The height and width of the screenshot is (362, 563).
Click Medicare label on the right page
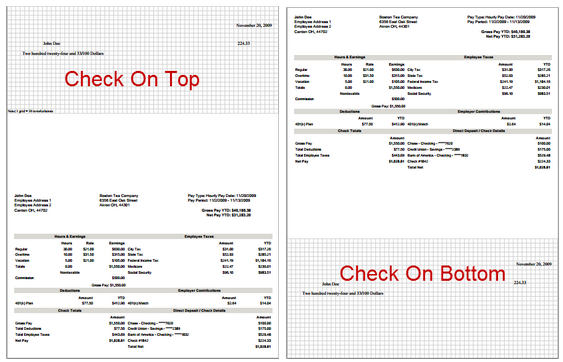tap(415, 87)
